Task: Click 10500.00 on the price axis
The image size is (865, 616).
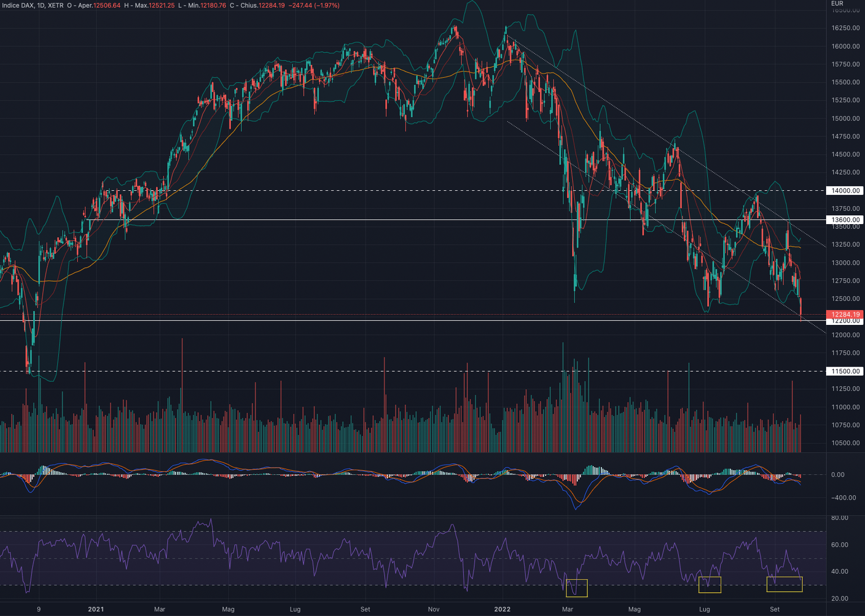Action: click(x=845, y=443)
